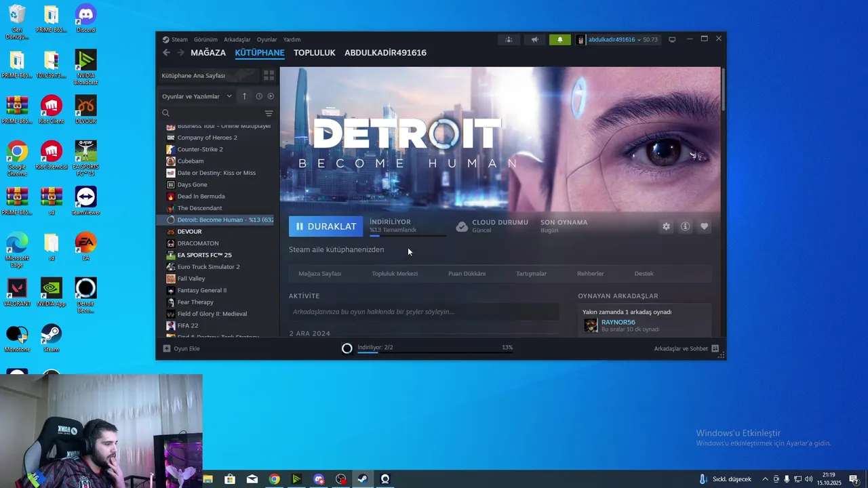The height and width of the screenshot is (488, 868).
Task: Select Cubebam in library list
Action: [x=217, y=161]
